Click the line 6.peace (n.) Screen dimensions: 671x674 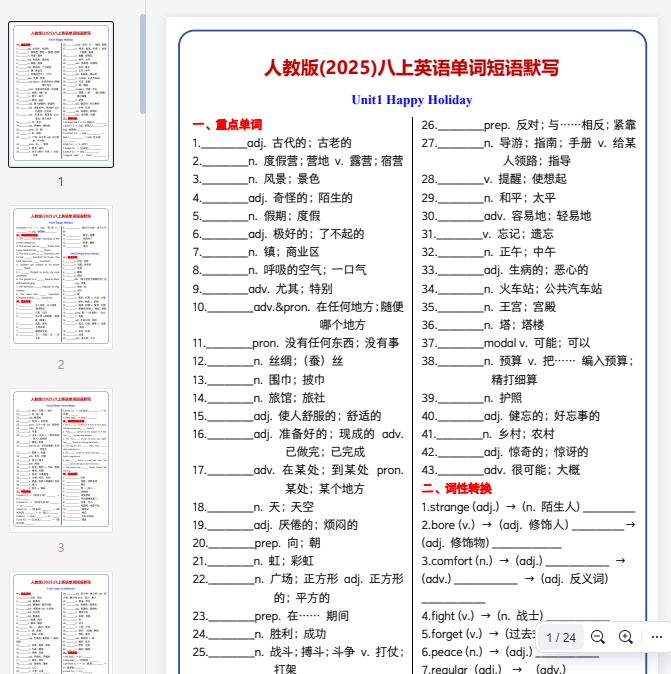pyautogui.click(x=510, y=653)
